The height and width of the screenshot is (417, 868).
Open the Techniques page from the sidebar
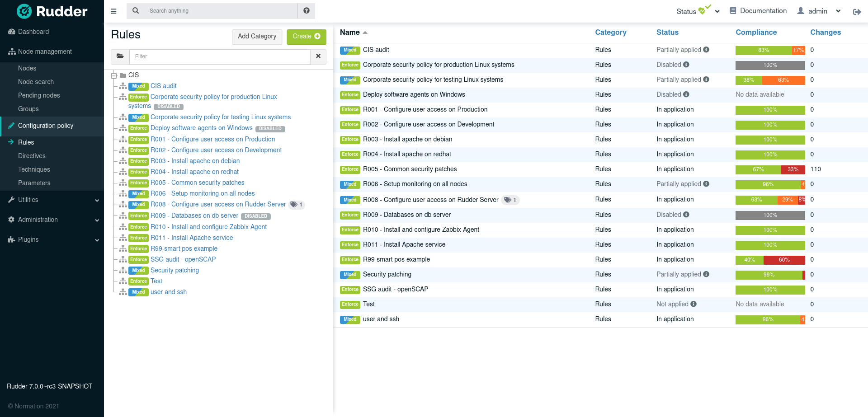(x=34, y=169)
